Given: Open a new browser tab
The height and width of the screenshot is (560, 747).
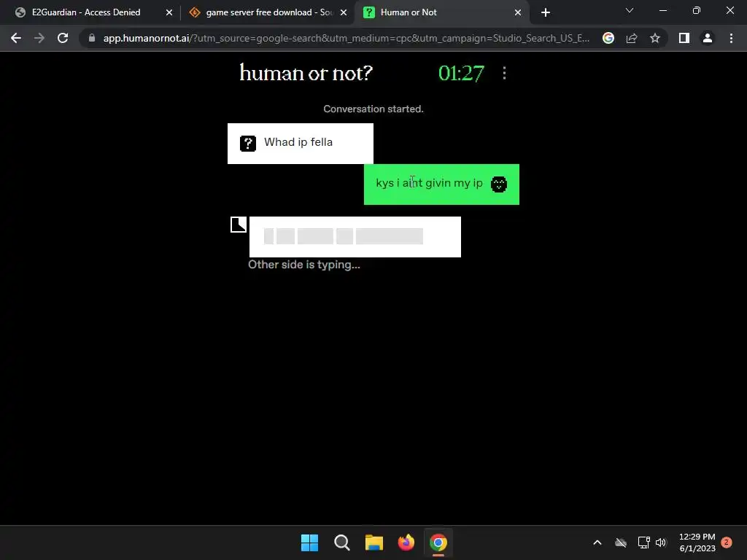Looking at the screenshot, I should (546, 12).
